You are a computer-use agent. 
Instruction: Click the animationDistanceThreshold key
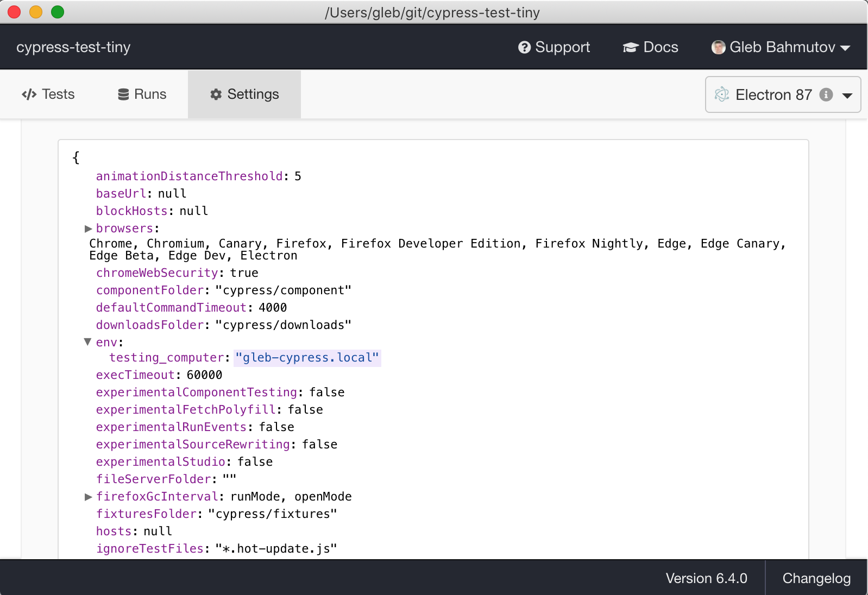click(x=190, y=176)
